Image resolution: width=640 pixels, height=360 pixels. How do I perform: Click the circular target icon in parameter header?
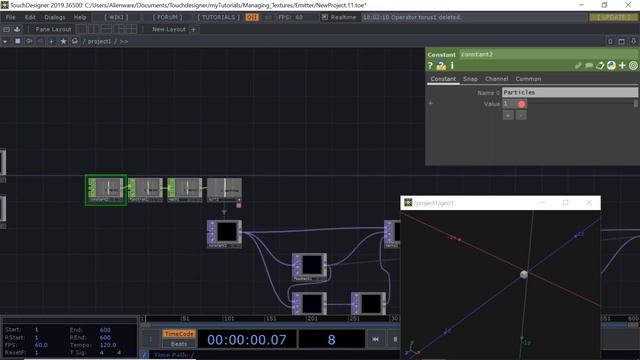click(633, 65)
